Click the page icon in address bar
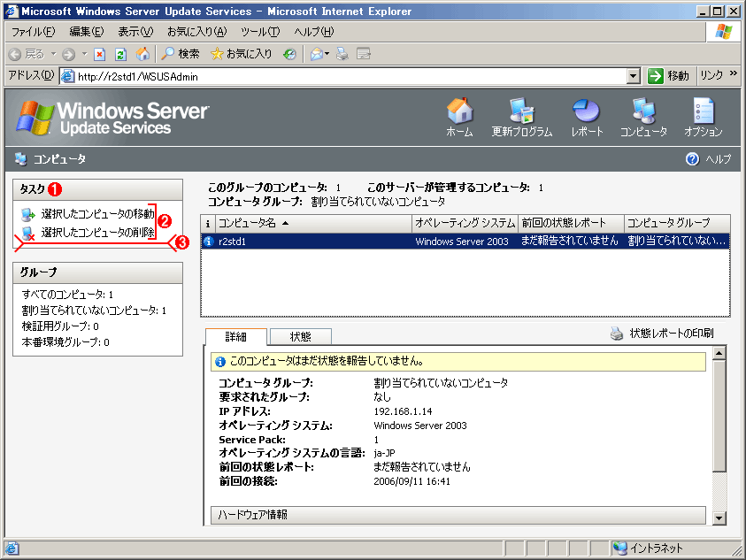This screenshot has height=560, width=746. pyautogui.click(x=68, y=76)
